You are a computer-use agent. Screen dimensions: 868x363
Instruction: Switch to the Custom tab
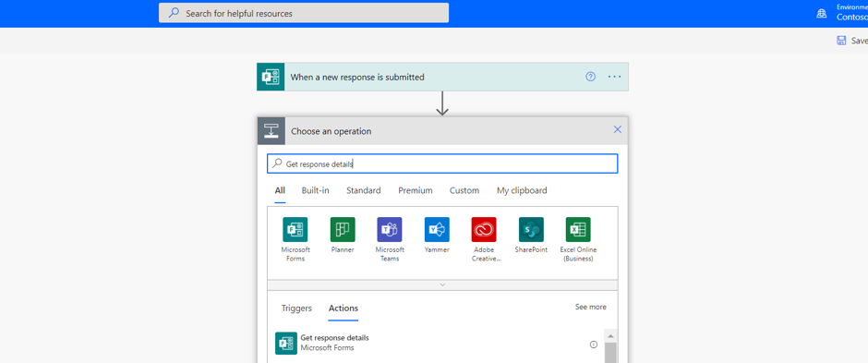pyautogui.click(x=464, y=190)
